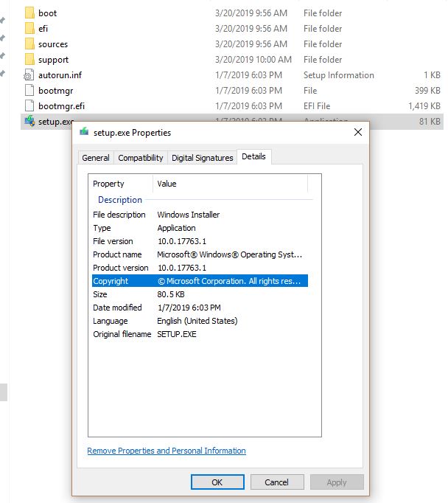This screenshot has height=503, width=448.
Task: Click the 'EFI File' type cell
Action: click(x=317, y=106)
